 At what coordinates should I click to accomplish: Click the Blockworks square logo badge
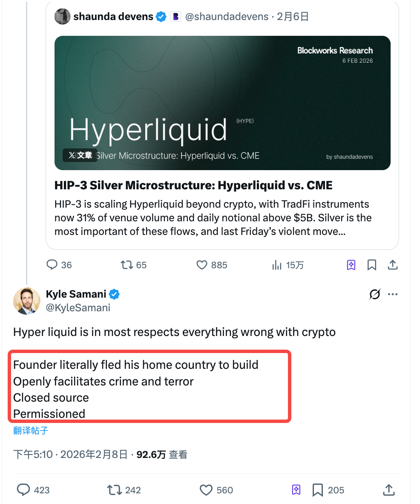[175, 16]
